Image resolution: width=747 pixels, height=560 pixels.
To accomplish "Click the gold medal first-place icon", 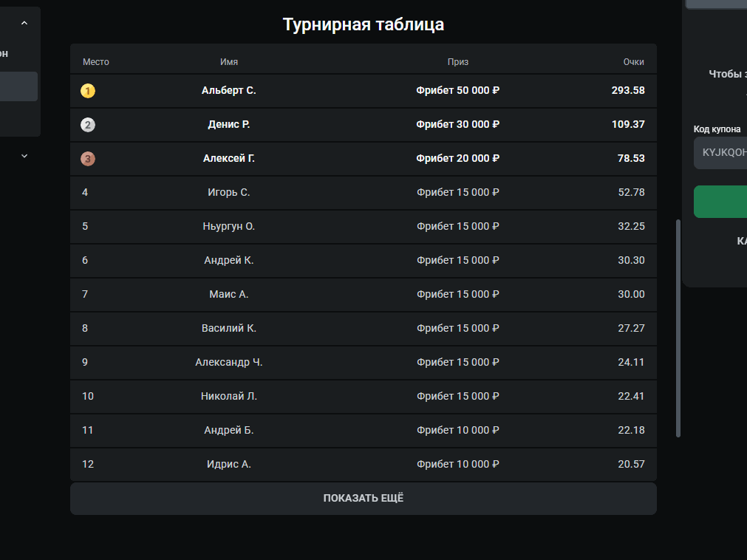I will [88, 91].
